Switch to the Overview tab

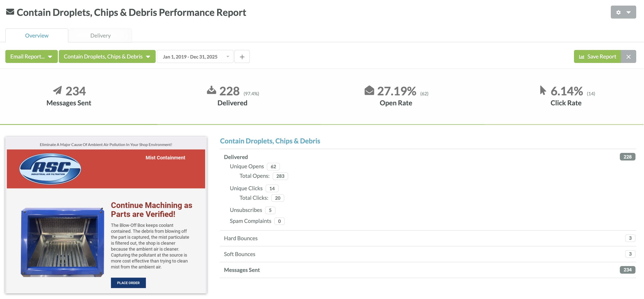click(x=37, y=35)
